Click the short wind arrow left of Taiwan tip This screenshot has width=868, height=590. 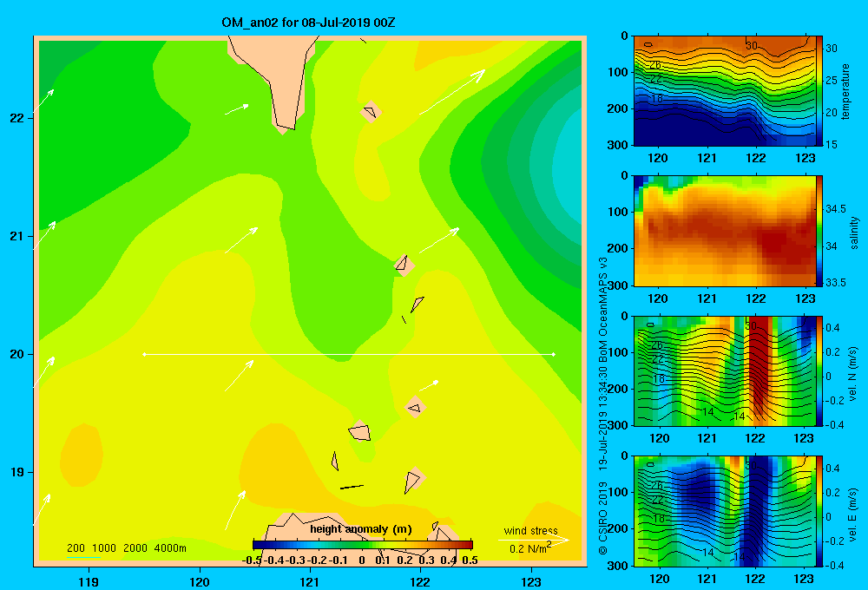click(x=236, y=109)
